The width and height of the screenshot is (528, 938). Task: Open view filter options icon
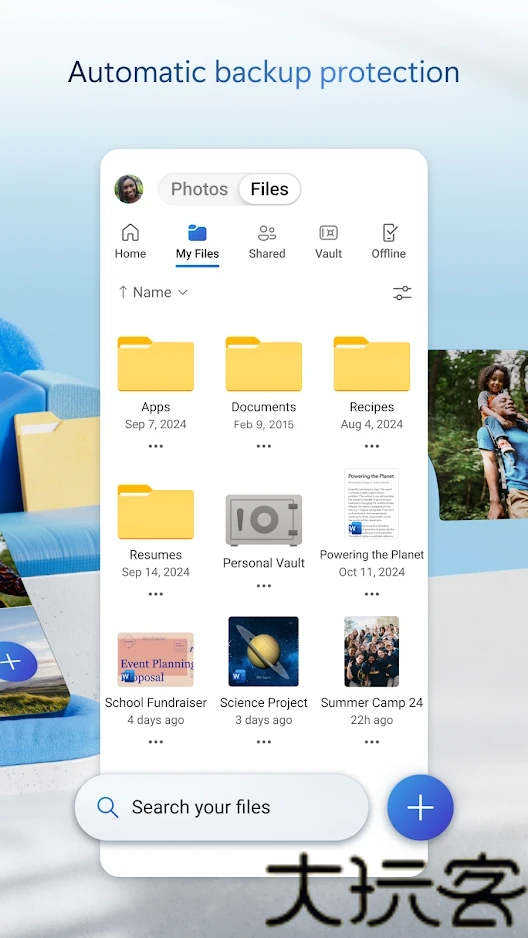tap(402, 293)
